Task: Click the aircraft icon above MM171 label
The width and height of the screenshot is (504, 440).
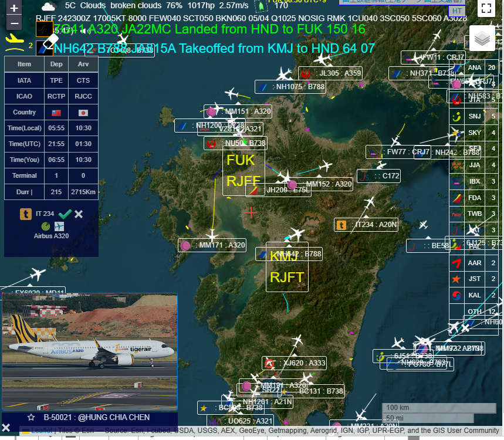Action: pos(212,236)
